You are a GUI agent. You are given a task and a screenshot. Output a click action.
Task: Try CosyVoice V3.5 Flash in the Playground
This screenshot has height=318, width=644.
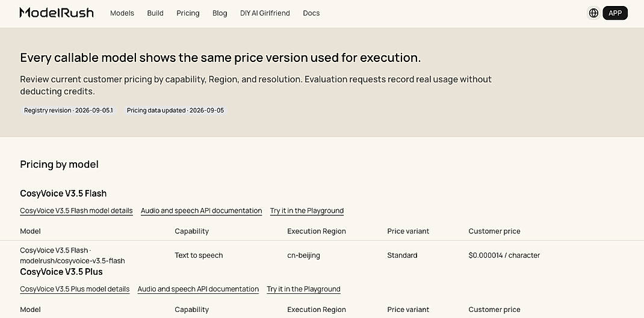307,211
